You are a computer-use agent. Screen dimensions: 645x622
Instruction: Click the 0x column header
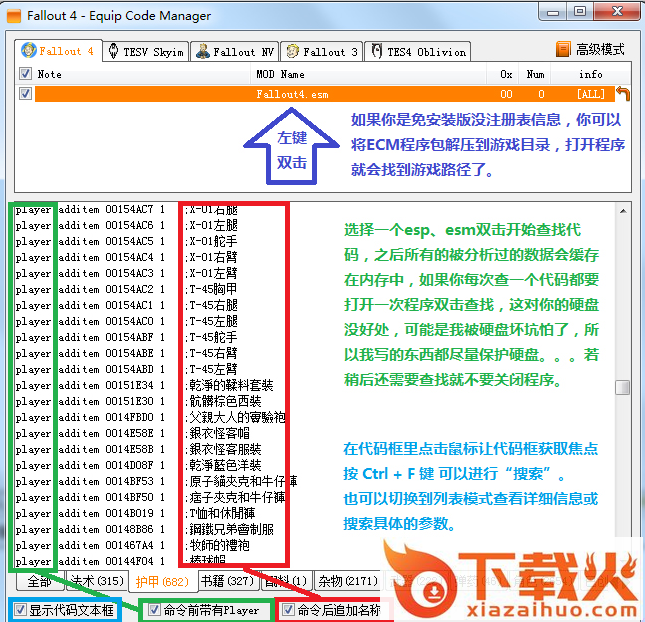(506, 74)
